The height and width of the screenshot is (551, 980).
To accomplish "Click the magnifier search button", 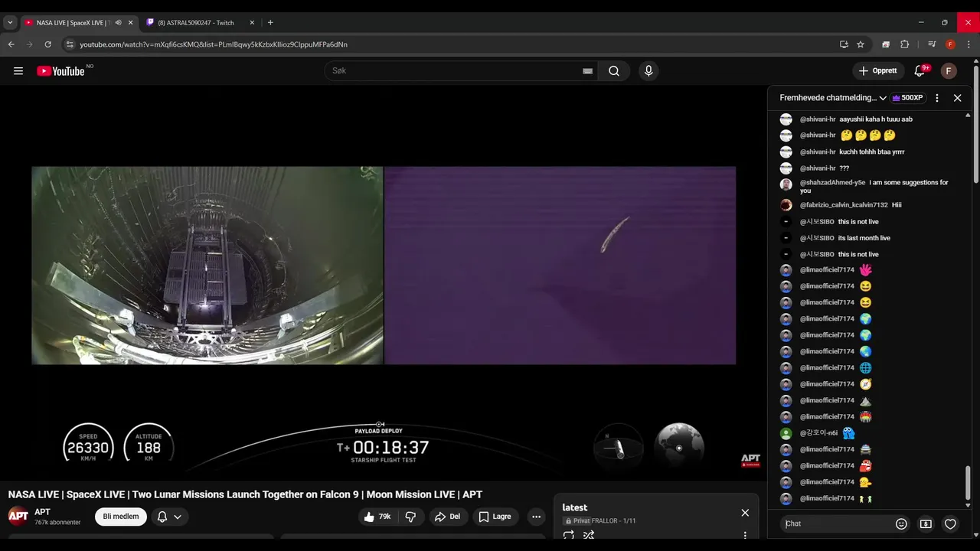I will coord(614,71).
